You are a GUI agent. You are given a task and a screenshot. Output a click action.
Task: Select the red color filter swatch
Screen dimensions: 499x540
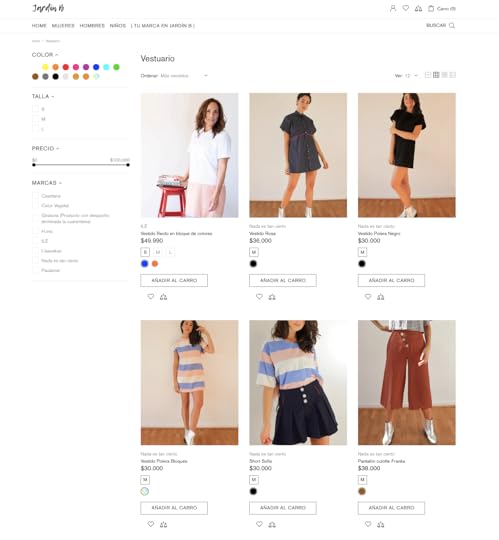66,67
